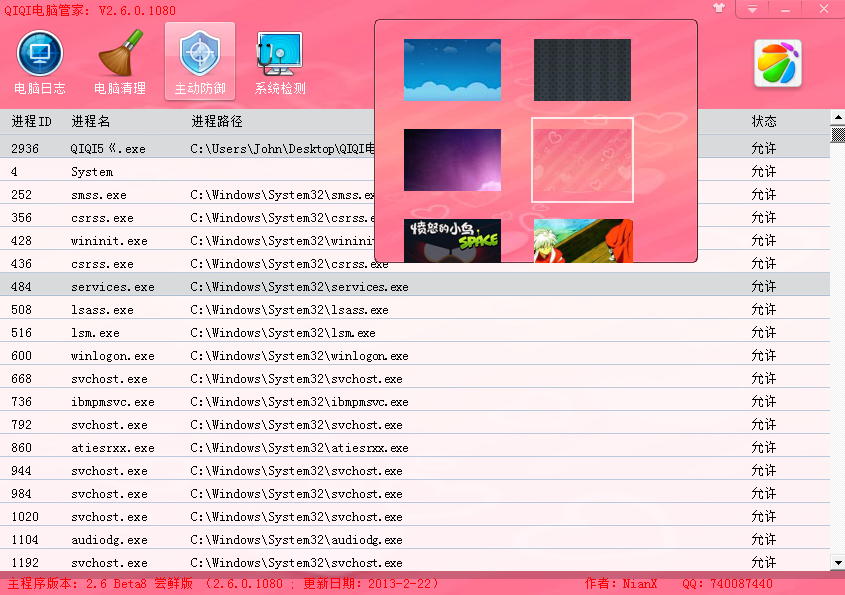This screenshot has height=595, width=845.
Task: Click the 作者 NianX status text
Action: [621, 583]
